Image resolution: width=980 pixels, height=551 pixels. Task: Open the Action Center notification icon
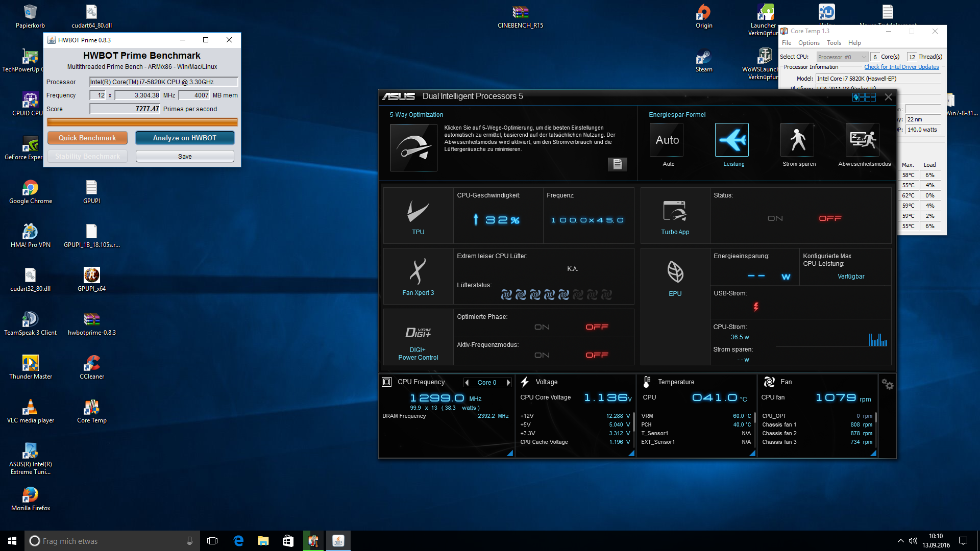click(x=963, y=541)
